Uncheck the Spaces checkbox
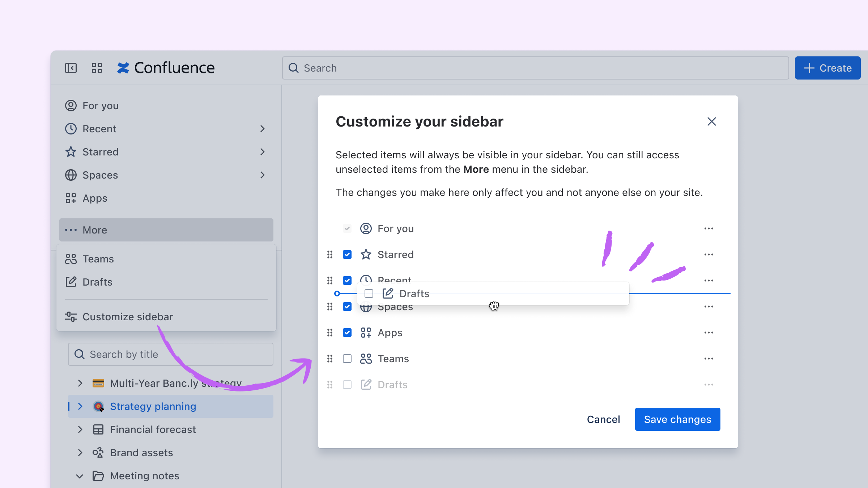Screen dimensions: 868x488 point(347,307)
